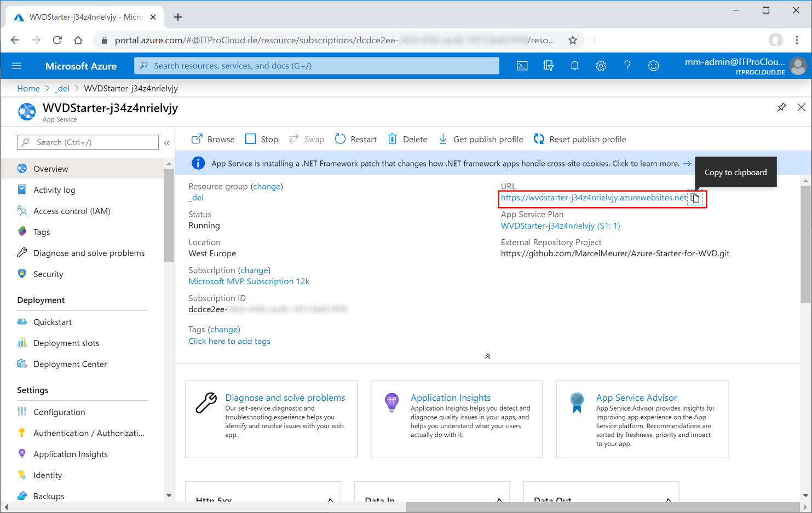The width and height of the screenshot is (812, 513).
Task: Click Browse toolbar button
Action: 213,139
